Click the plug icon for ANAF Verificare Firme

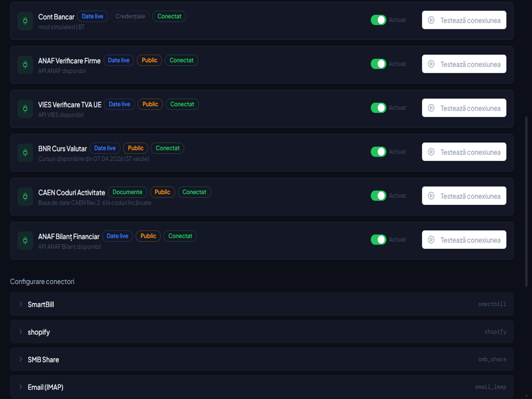point(25,65)
